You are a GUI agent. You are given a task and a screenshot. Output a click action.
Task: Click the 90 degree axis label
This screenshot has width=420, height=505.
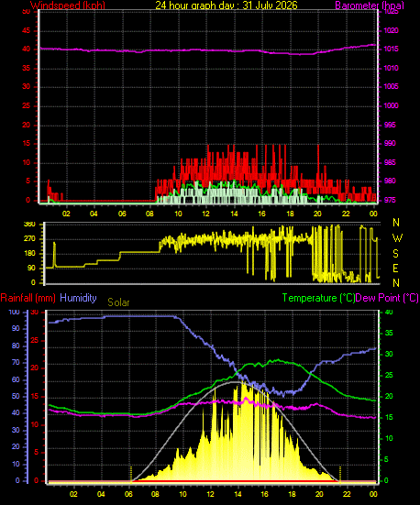31,269
